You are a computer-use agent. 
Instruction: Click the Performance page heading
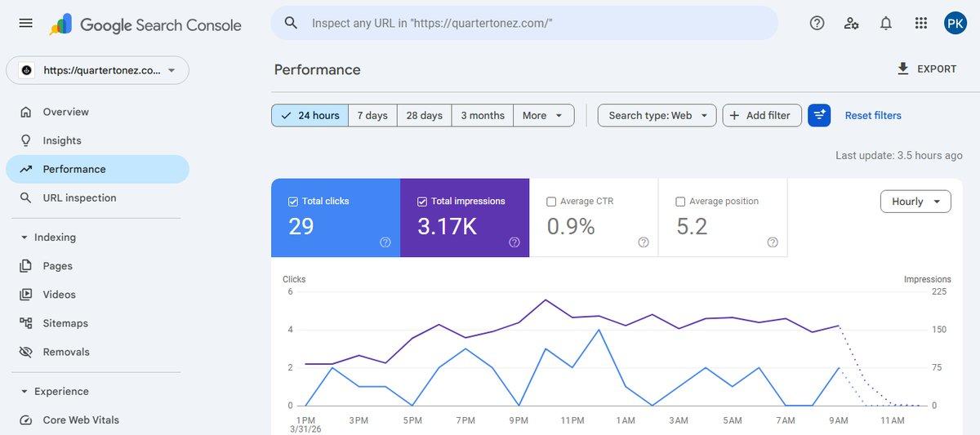pyautogui.click(x=318, y=69)
